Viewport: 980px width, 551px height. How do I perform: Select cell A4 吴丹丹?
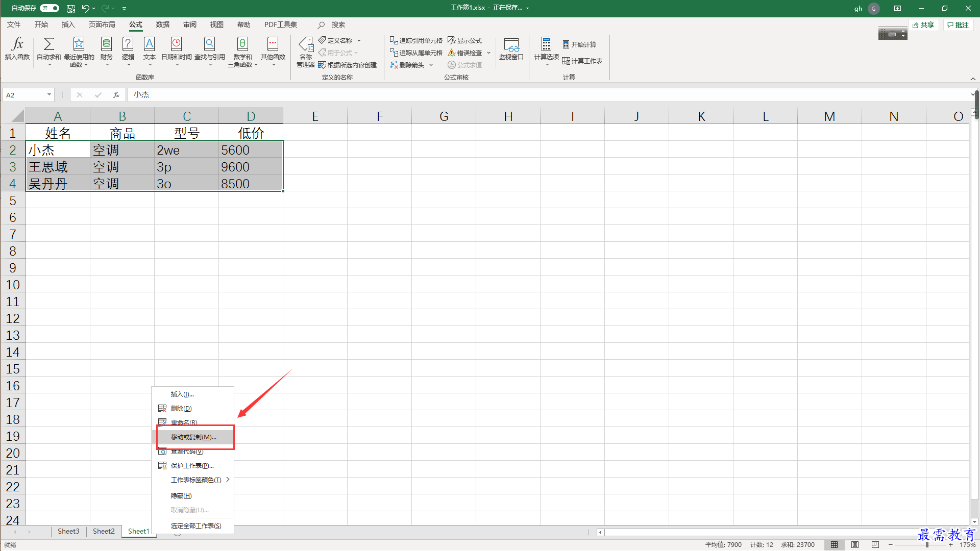58,184
